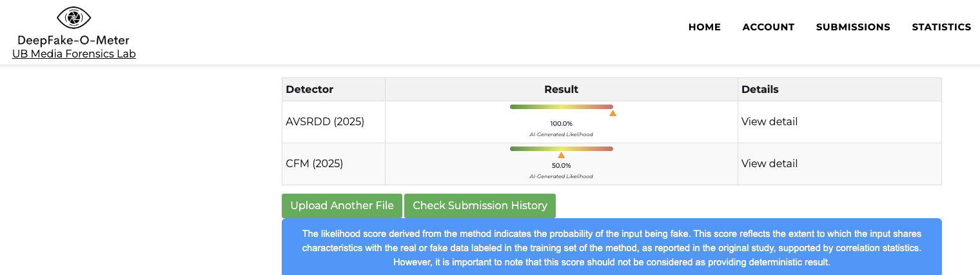Go to the ACCOUNT page
Image resolution: width=980 pixels, height=275 pixels.
[768, 27]
